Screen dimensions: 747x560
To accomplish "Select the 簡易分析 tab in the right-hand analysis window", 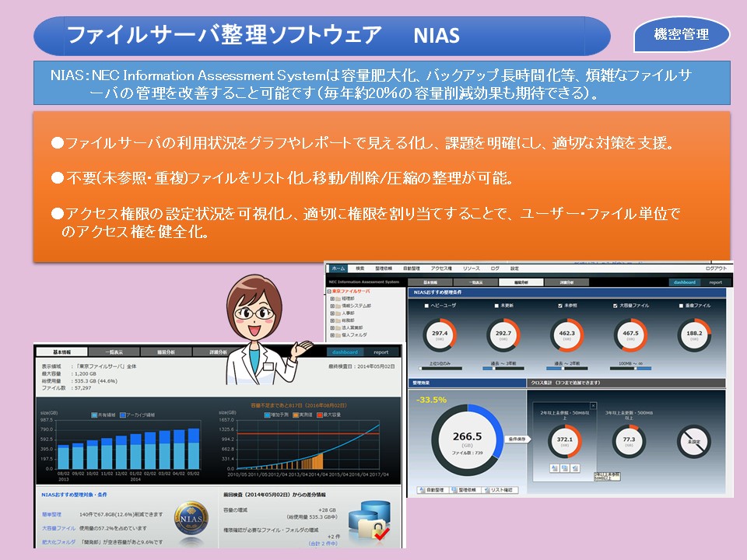I will click(521, 282).
